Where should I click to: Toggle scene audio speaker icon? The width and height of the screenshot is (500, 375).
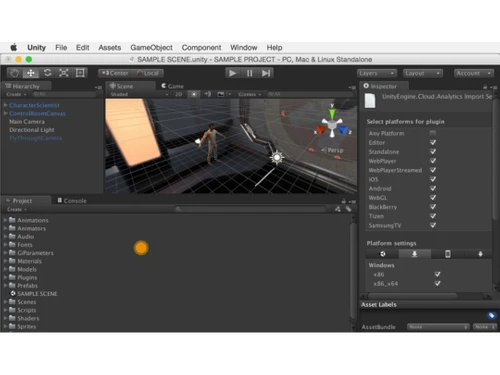tap(207, 94)
